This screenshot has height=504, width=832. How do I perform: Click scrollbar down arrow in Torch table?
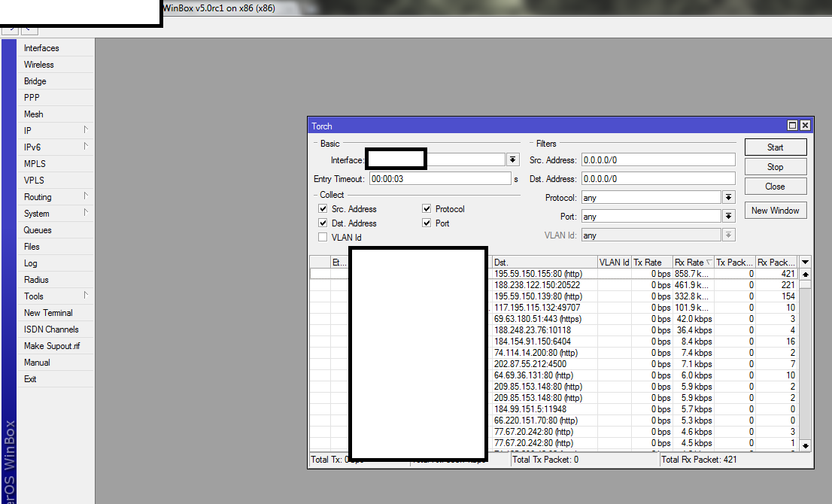tap(806, 445)
